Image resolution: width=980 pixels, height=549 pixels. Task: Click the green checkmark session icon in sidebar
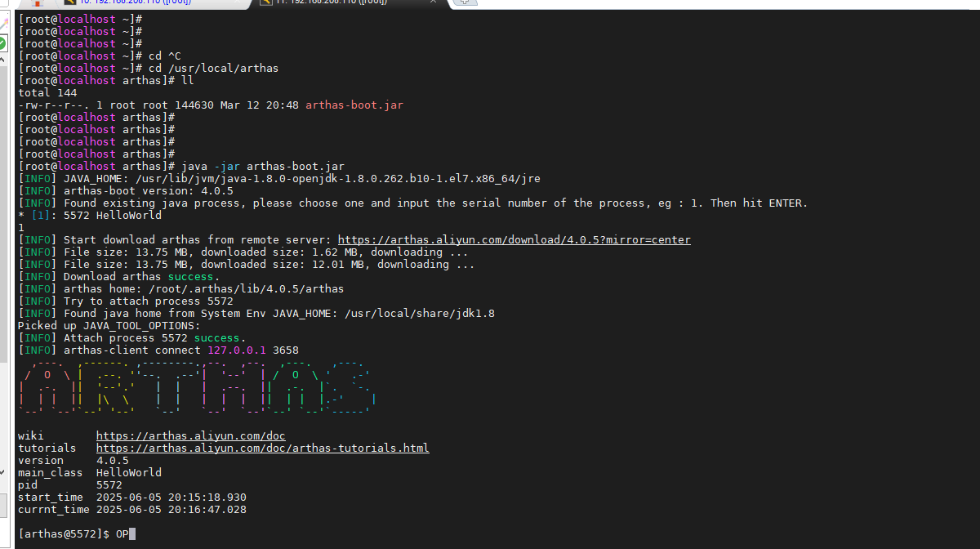coord(4,40)
